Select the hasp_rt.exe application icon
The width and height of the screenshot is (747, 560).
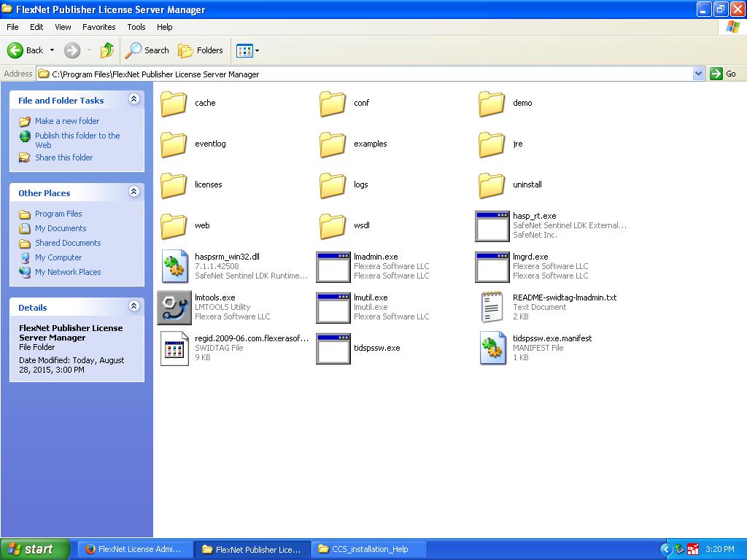[492, 226]
